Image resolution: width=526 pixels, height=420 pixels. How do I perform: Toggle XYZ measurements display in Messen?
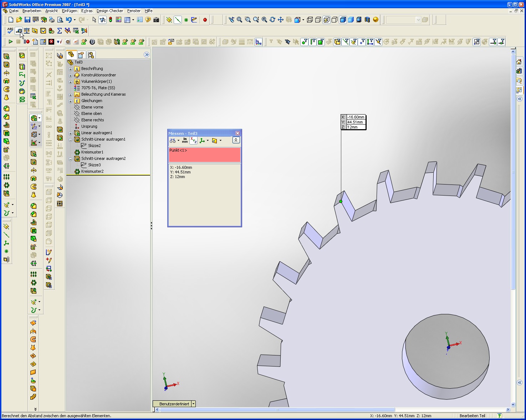(x=194, y=141)
